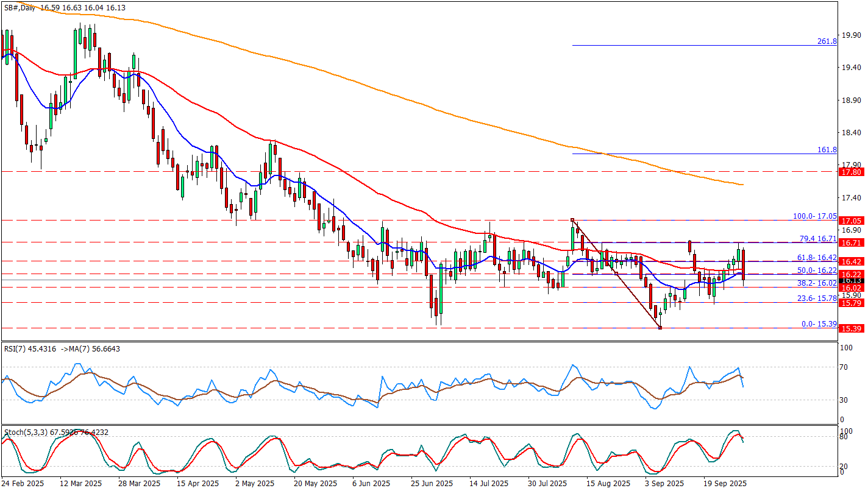Select the 24 Feb 2025 date label
The image size is (868, 491).
(x=24, y=483)
